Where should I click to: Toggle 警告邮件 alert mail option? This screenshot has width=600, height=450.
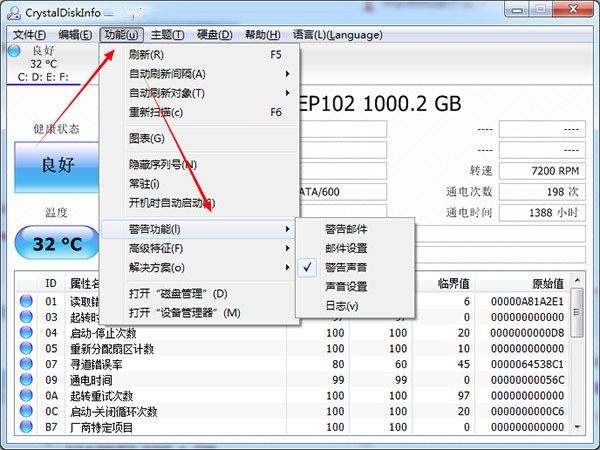(355, 229)
